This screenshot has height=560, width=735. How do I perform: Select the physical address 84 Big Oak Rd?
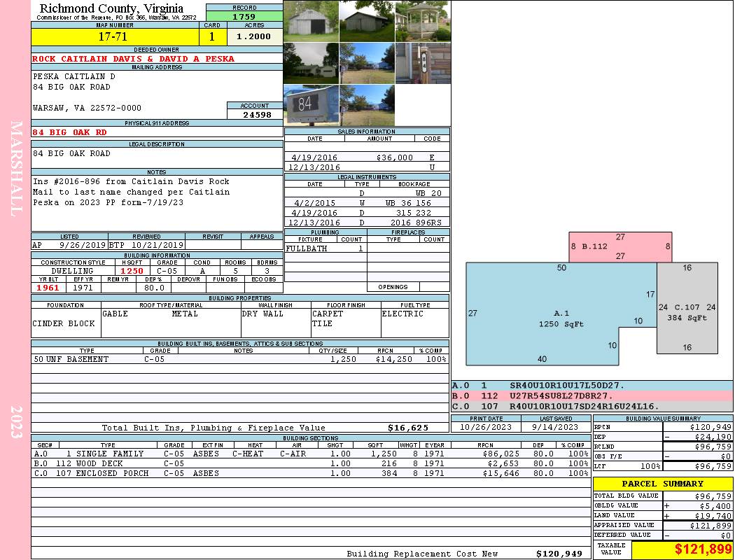(70, 132)
